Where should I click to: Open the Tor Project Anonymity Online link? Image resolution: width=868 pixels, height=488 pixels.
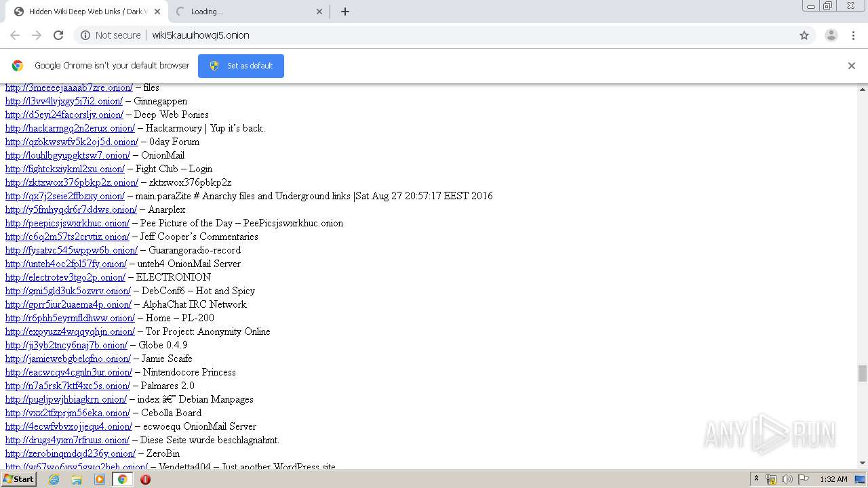(70, 331)
